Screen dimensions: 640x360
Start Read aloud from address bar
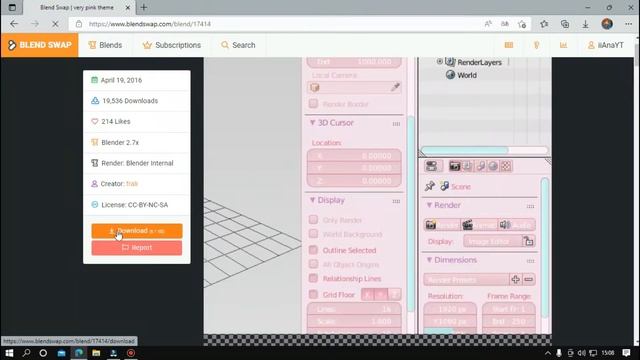coord(488,24)
